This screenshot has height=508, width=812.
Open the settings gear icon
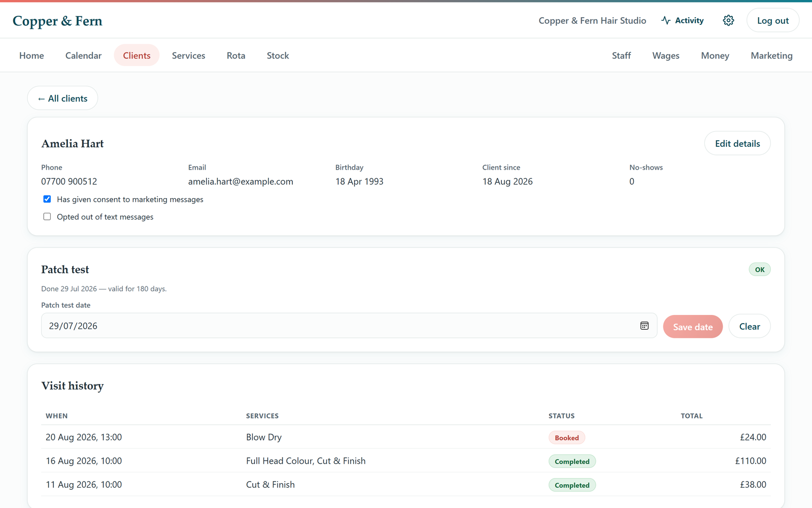tap(728, 20)
